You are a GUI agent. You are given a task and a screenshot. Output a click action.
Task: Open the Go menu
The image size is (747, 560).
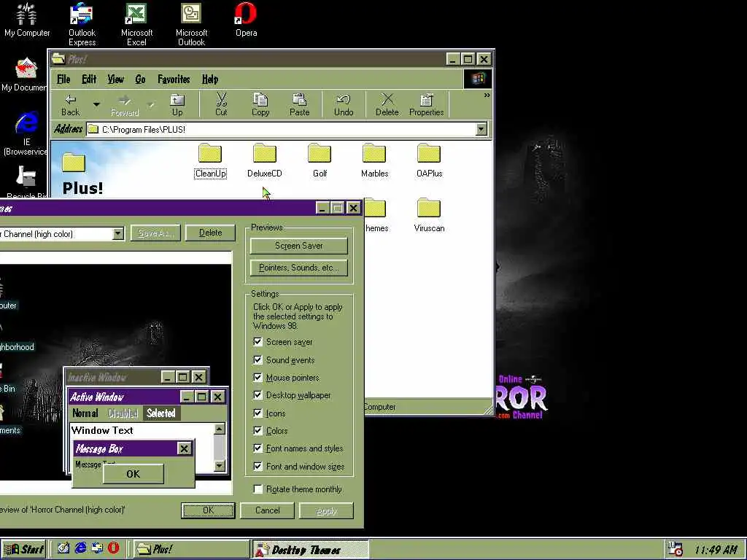coord(140,79)
